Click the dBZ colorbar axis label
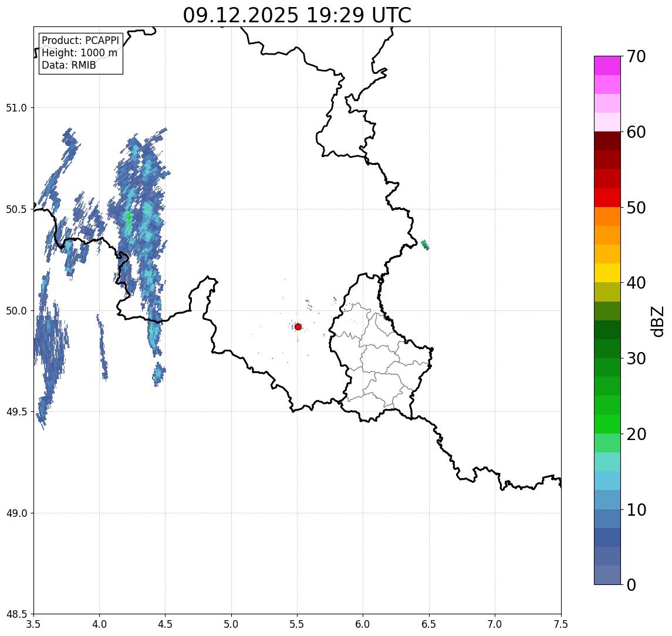This screenshot has width=672, height=636. [657, 321]
